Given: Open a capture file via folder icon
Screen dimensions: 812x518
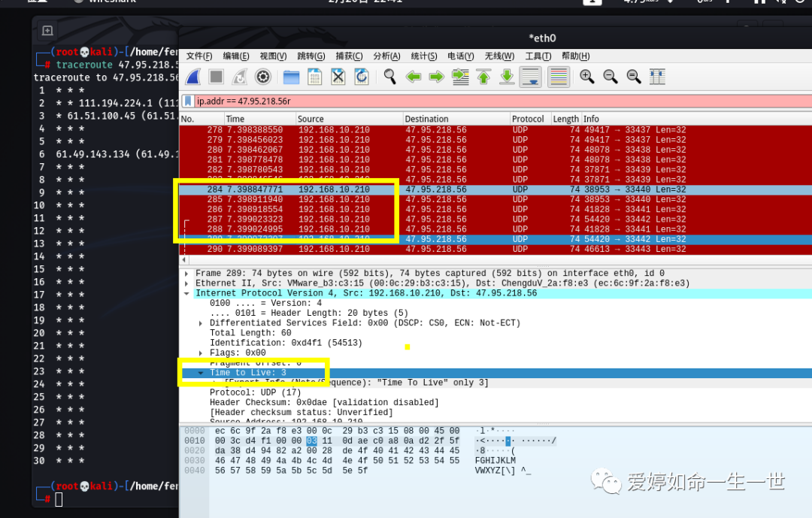Looking at the screenshot, I should (x=292, y=77).
